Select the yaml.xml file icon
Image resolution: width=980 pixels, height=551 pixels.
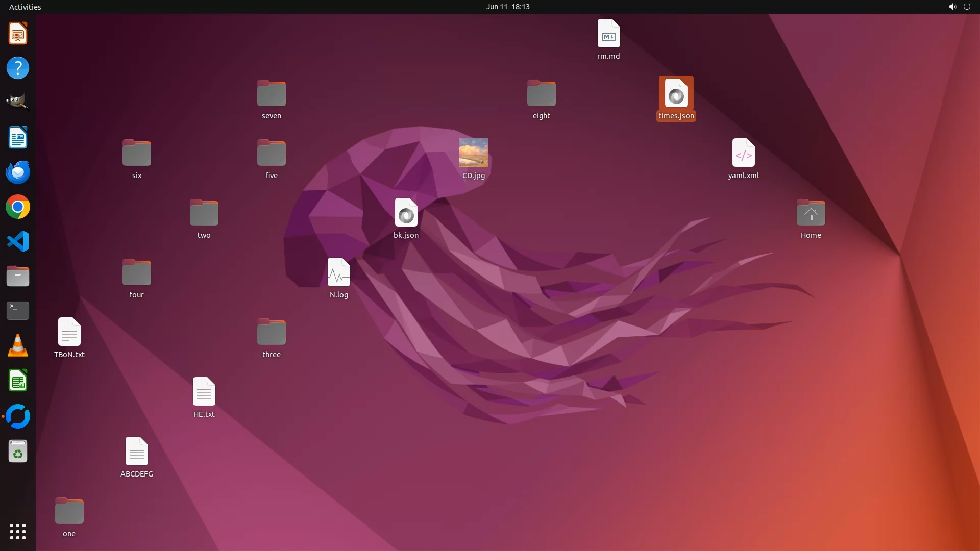743,153
